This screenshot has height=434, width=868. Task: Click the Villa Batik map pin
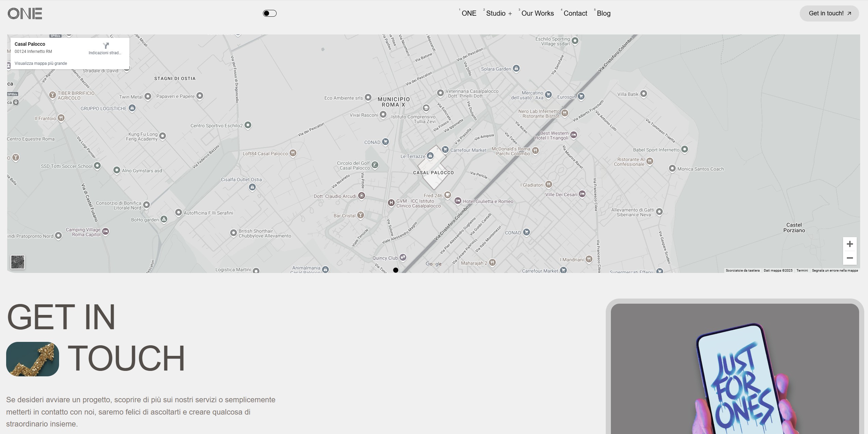(x=644, y=94)
